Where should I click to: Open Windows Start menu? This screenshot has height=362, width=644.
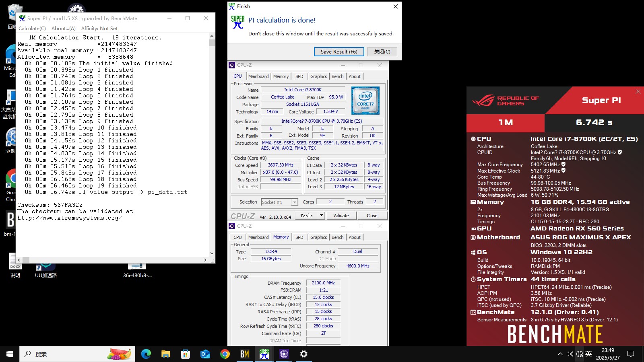point(10,354)
